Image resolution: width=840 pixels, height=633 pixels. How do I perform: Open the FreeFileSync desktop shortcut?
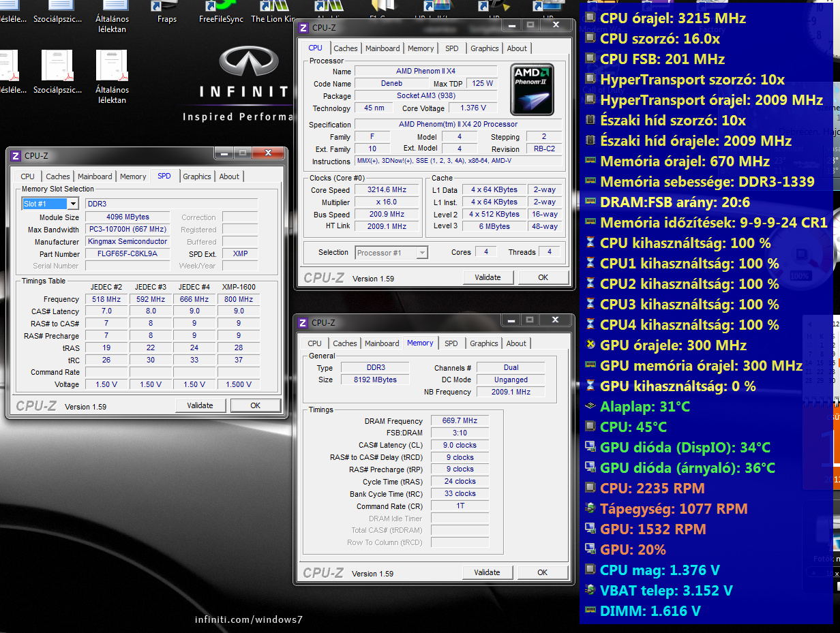coord(221,12)
